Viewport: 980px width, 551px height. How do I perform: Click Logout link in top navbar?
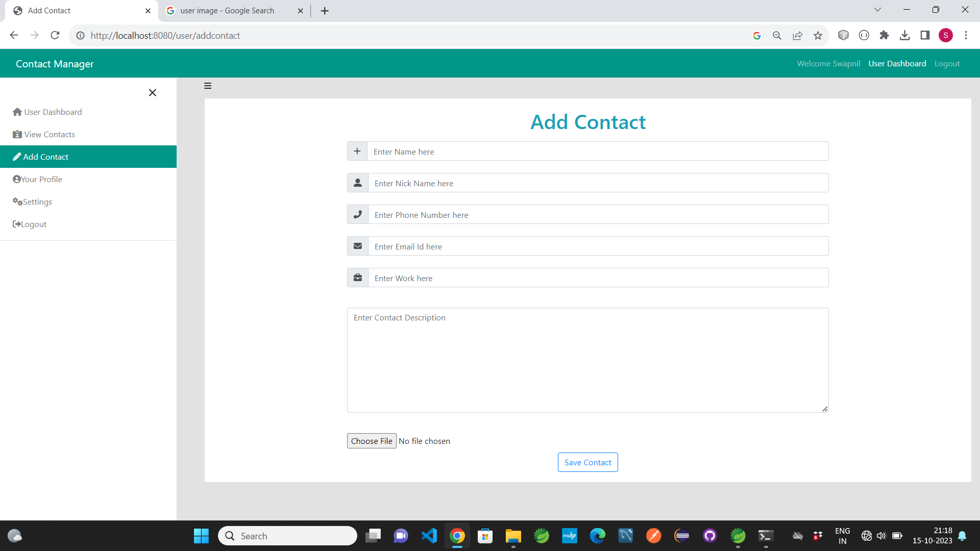(947, 64)
